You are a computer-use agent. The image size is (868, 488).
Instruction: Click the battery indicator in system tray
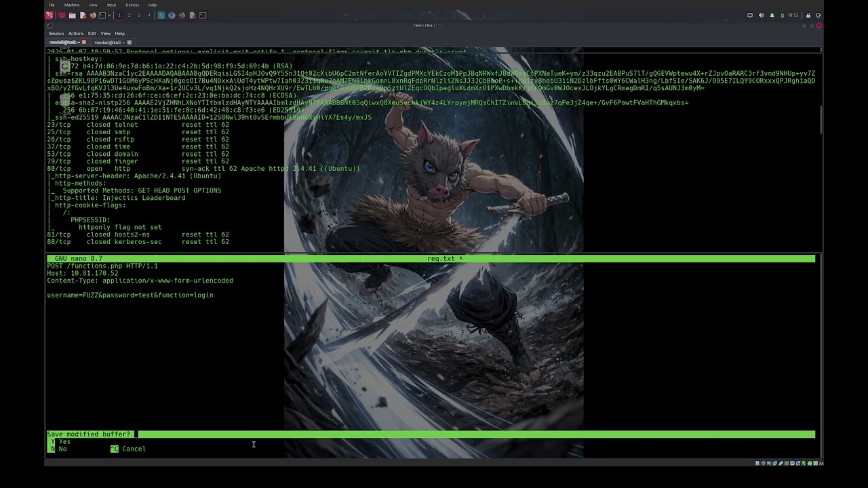point(782,15)
